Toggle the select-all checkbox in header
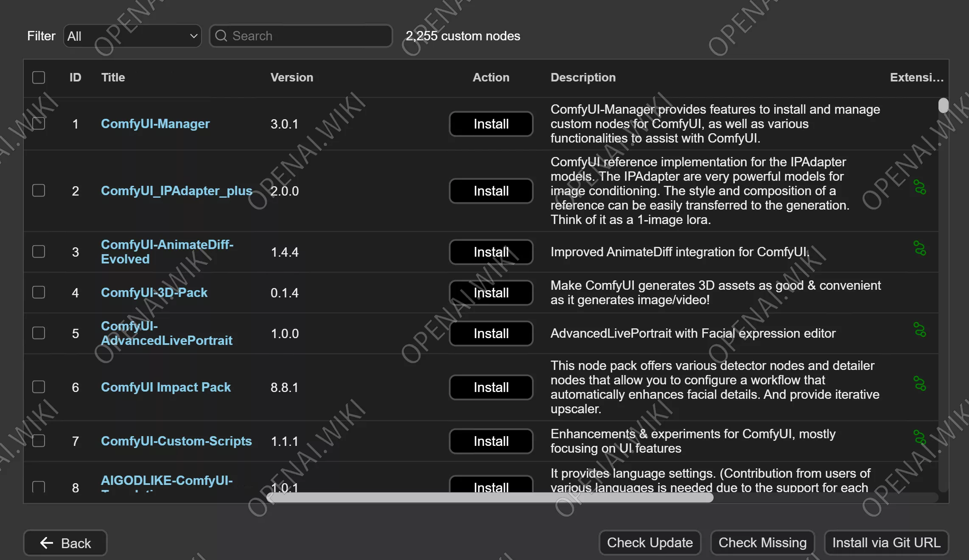 tap(39, 77)
